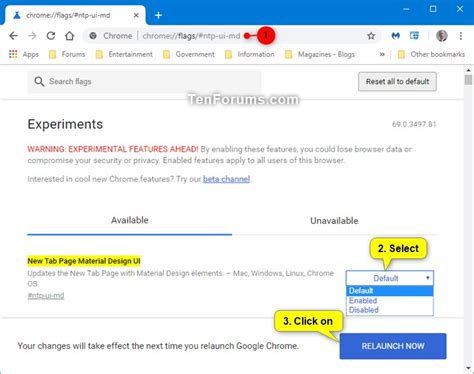The width and height of the screenshot is (474, 374).
Task: Go back with the browser back arrow
Action: [x=13, y=36]
